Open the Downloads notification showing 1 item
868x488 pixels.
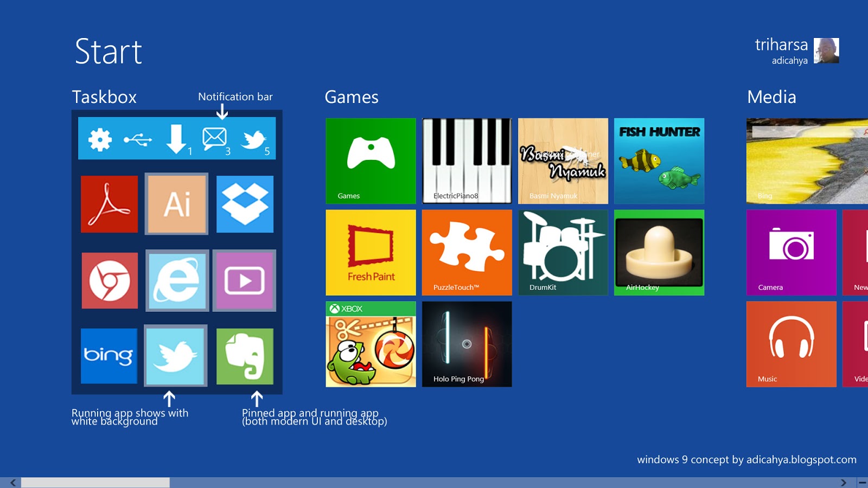coord(176,139)
